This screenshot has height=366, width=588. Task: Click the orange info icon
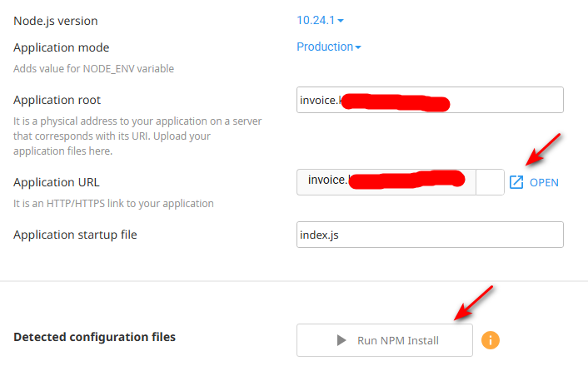pyautogui.click(x=491, y=339)
